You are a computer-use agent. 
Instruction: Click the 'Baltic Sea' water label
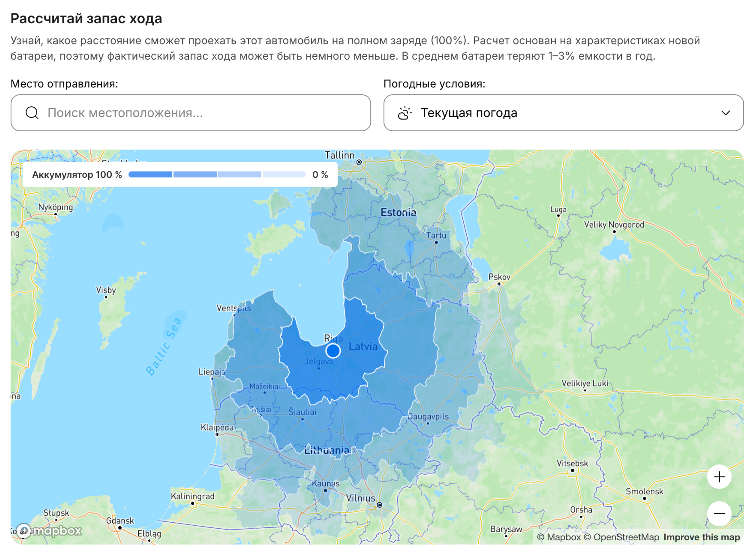pos(163,346)
